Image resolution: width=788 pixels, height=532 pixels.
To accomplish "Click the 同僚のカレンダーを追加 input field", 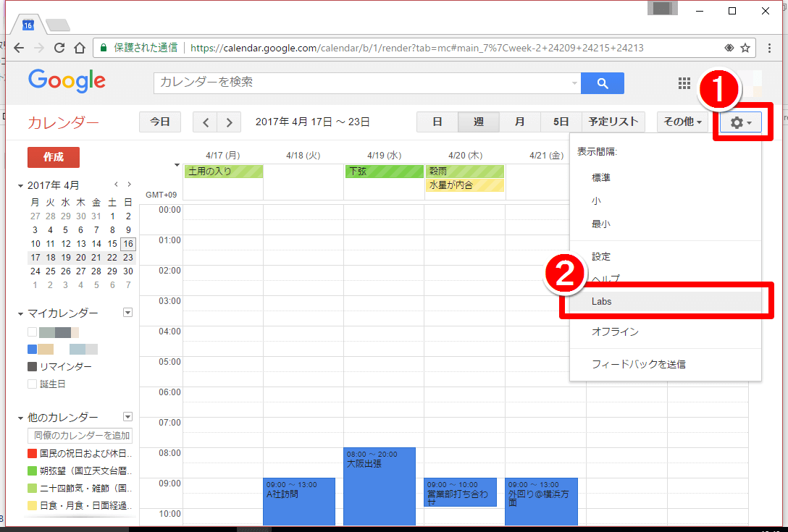I will click(79, 435).
